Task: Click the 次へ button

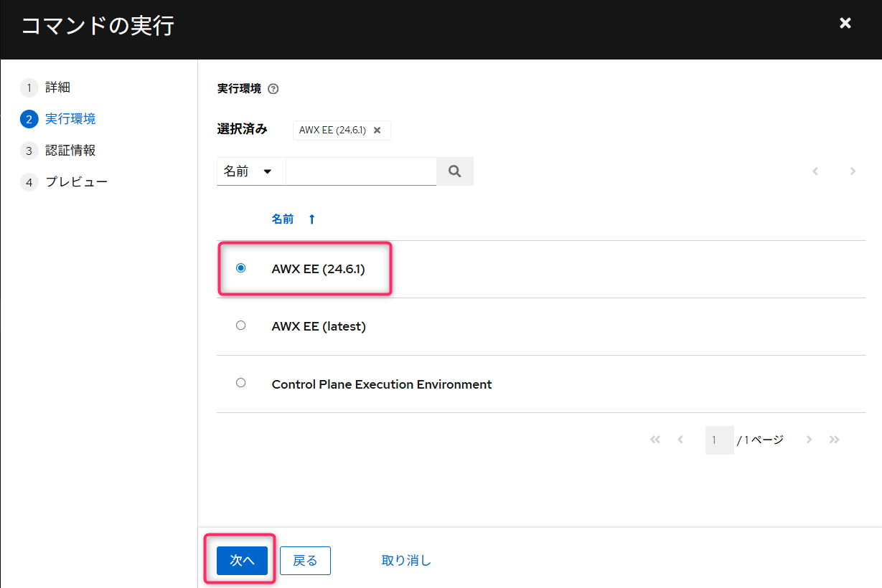Action: tap(242, 561)
